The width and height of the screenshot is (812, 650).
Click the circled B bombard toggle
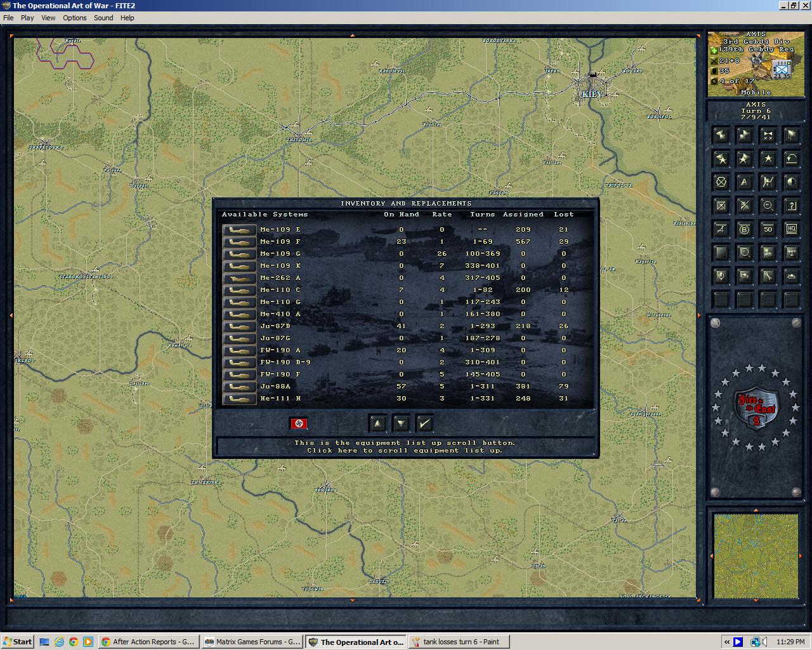pyautogui.click(x=744, y=229)
